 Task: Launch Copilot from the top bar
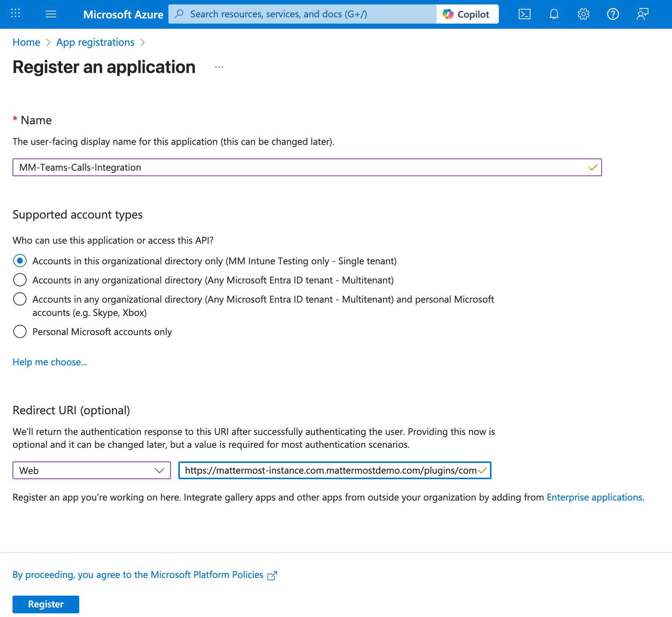tap(467, 14)
